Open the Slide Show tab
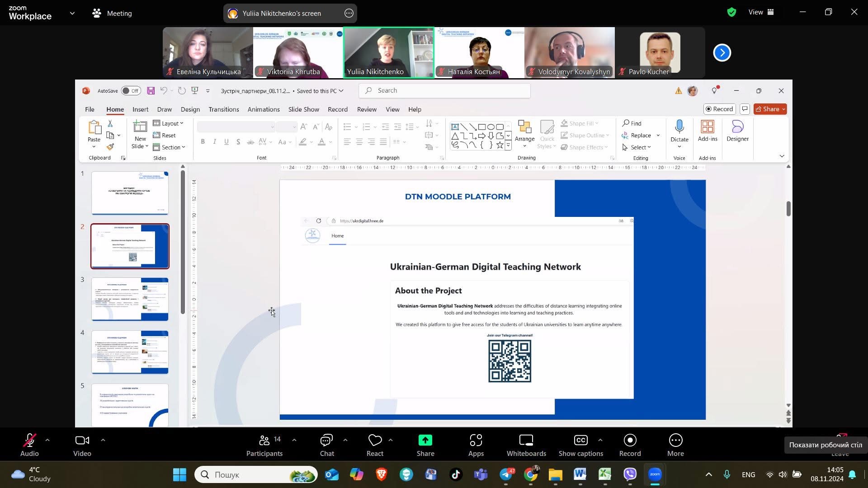 303,109
